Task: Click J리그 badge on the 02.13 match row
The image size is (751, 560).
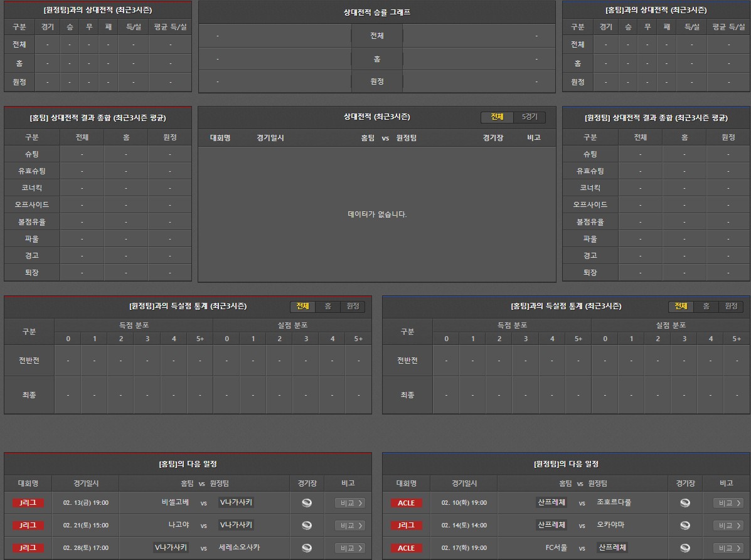Action: (x=28, y=503)
